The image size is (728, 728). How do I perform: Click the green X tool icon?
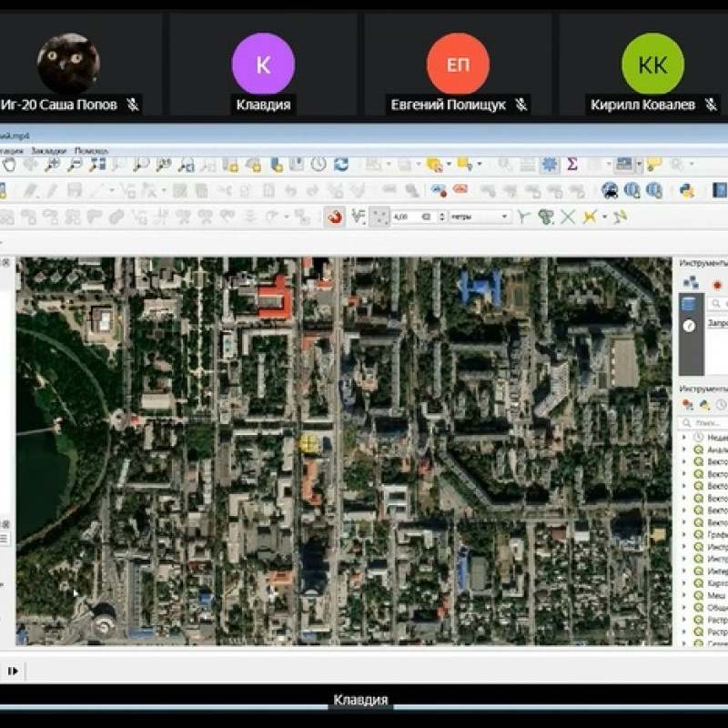pyautogui.click(x=567, y=217)
